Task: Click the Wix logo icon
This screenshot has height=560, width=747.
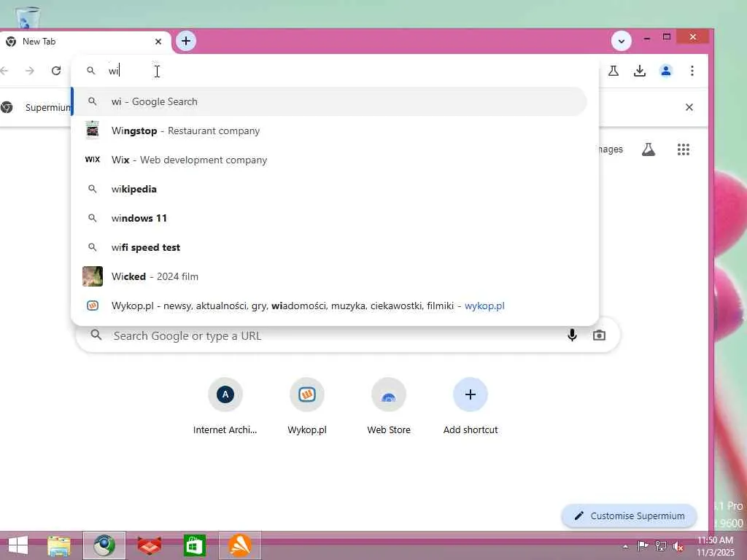Action: tap(93, 160)
